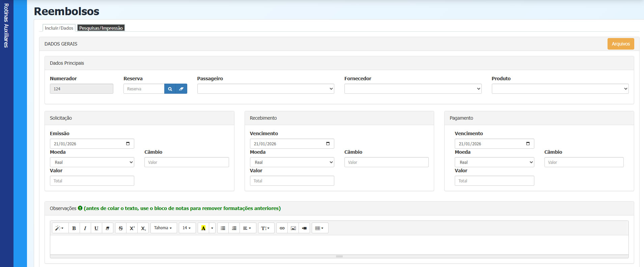Grab the editor resize handle bar
Screen dimensions: 644x267
pos(339,257)
